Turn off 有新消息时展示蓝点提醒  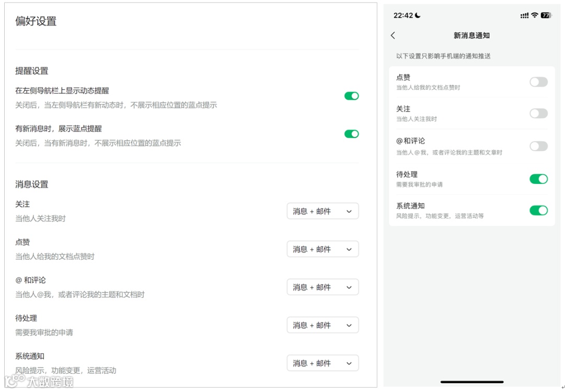click(351, 134)
